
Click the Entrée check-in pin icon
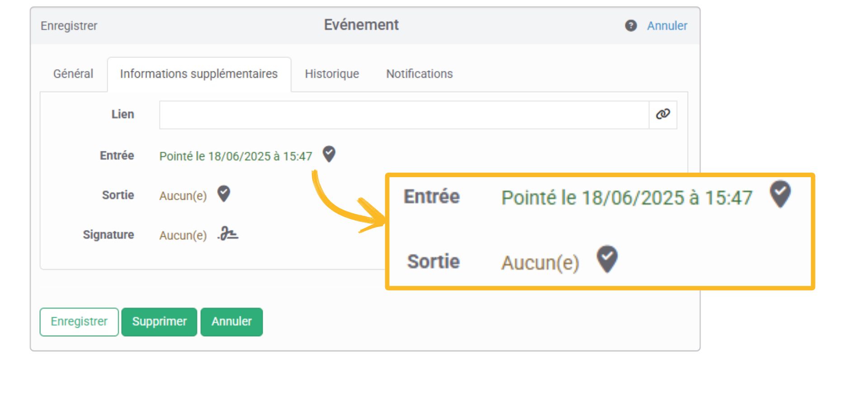[329, 154]
